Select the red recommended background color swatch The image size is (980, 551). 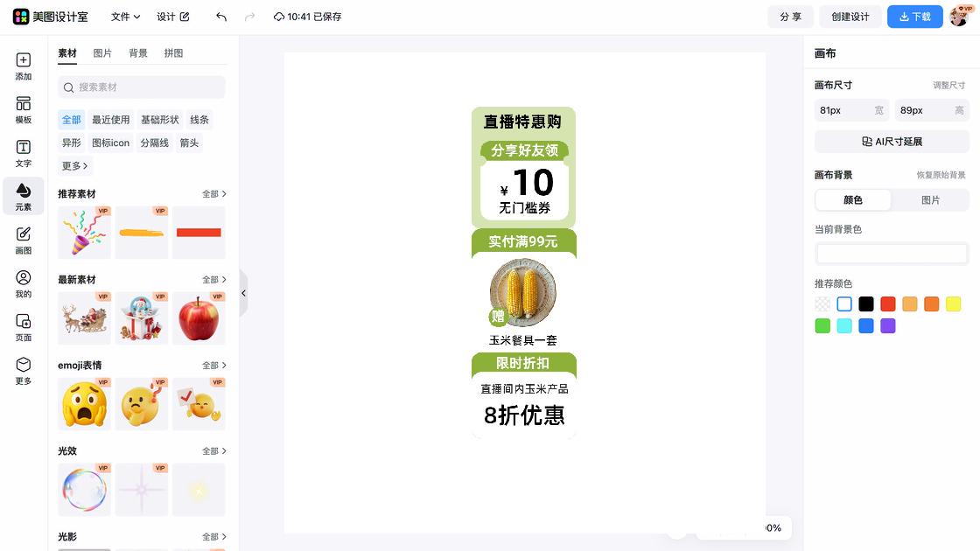click(x=887, y=303)
